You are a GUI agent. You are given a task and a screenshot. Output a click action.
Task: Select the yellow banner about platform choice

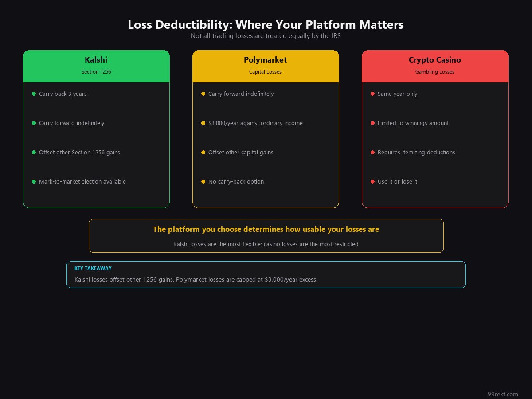click(x=266, y=235)
